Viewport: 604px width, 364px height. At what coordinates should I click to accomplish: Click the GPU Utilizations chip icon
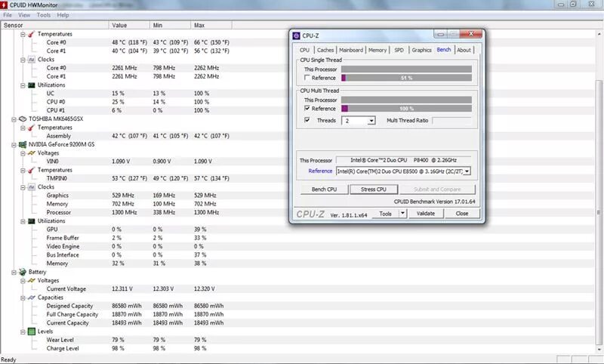coord(32,221)
